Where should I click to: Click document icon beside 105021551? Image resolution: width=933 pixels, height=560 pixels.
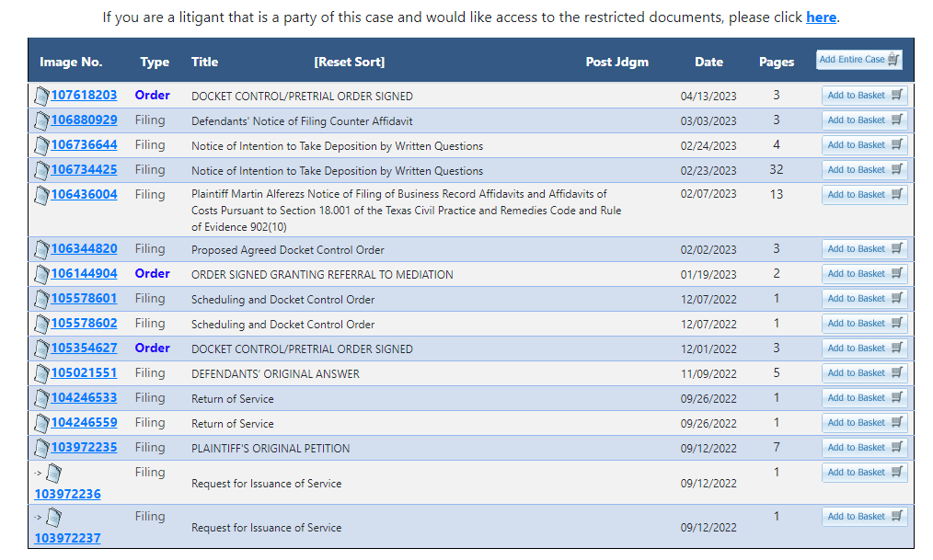(41, 374)
